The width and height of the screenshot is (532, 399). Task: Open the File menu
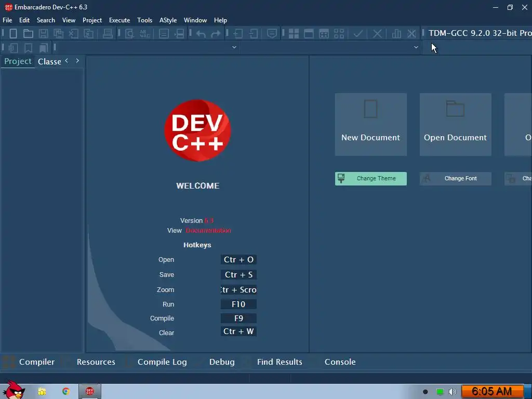tap(7, 20)
